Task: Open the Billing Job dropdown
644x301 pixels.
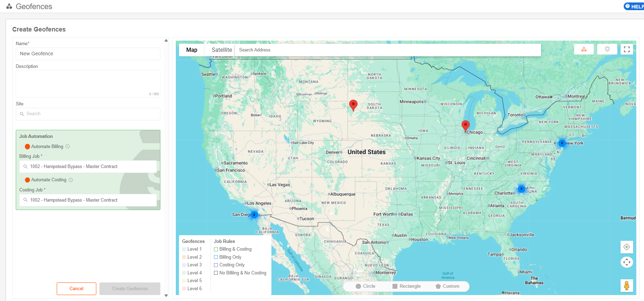Action: pyautogui.click(x=88, y=167)
